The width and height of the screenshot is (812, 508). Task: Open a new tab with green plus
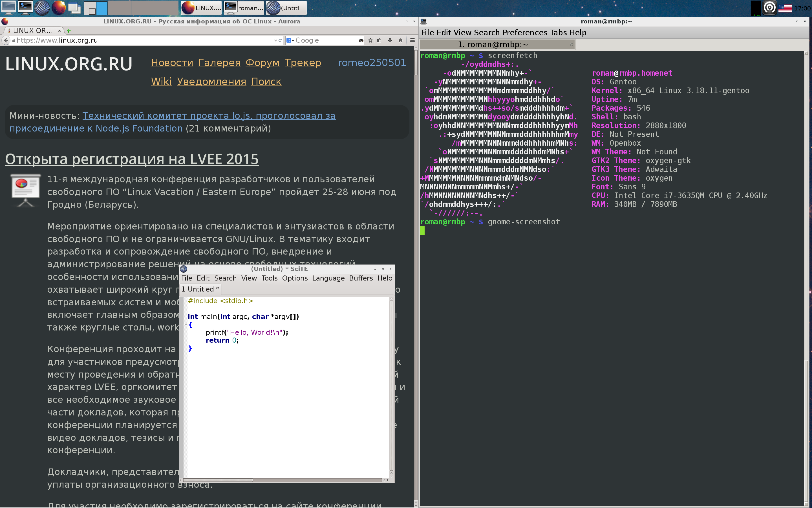point(69,30)
